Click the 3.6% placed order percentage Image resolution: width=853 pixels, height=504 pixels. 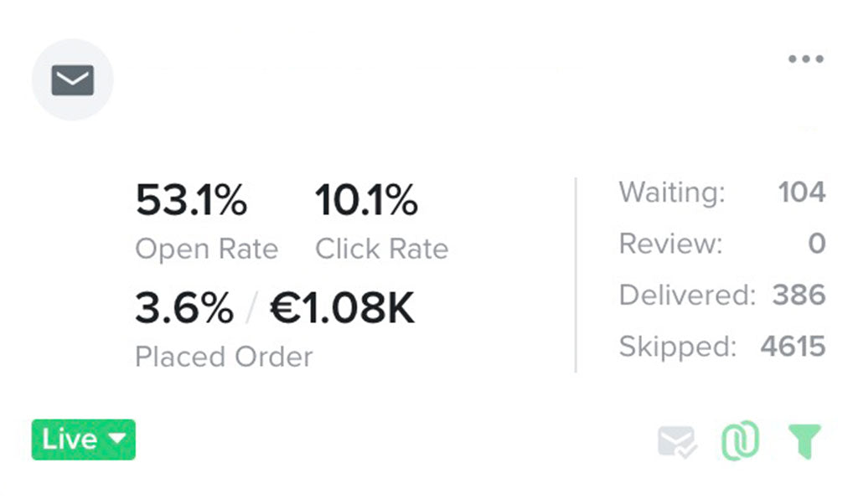tap(184, 309)
